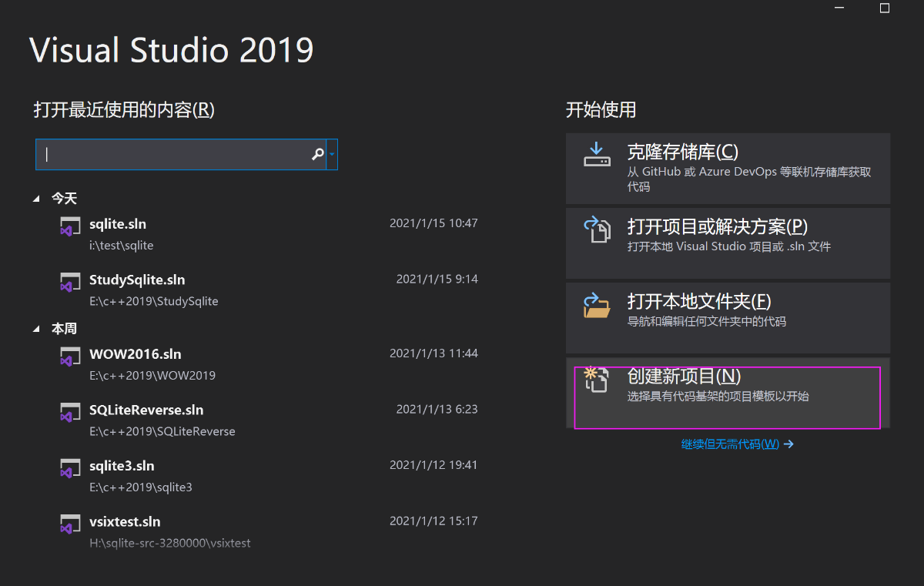924x586 pixels.
Task: Click the timestamp 2021/1/12 15:17
Action: [x=434, y=521]
